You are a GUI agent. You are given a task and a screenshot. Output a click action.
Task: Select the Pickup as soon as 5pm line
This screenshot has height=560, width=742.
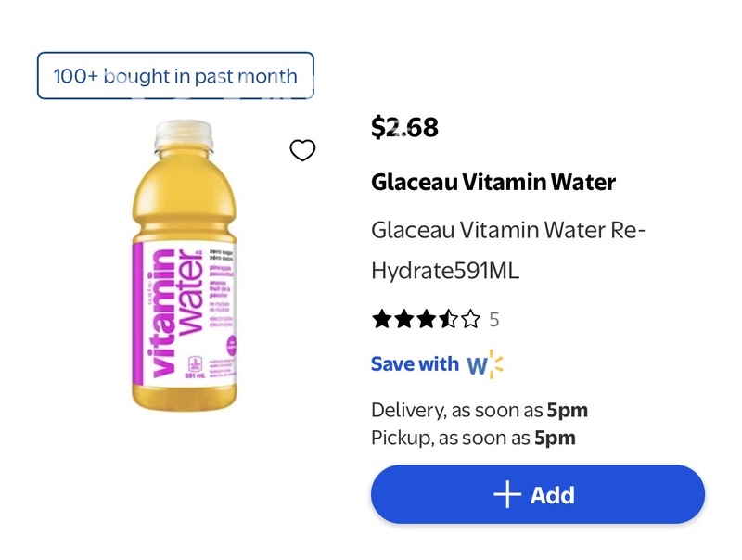(473, 438)
